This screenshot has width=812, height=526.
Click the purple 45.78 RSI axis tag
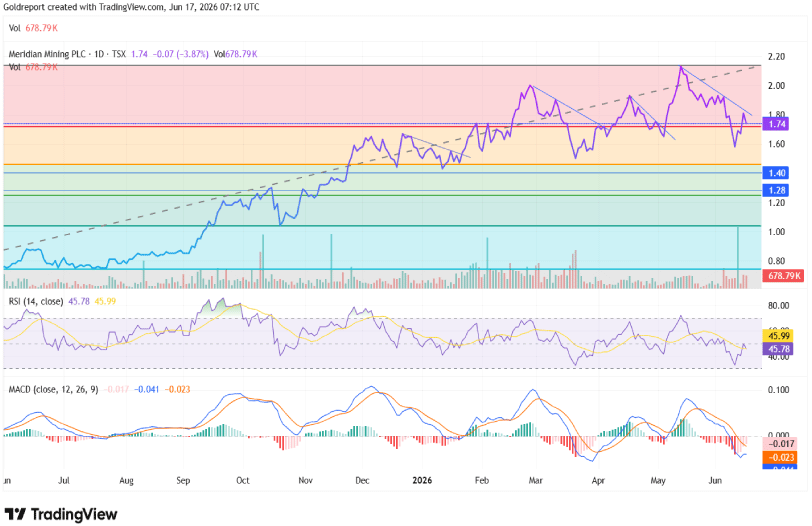coord(779,349)
